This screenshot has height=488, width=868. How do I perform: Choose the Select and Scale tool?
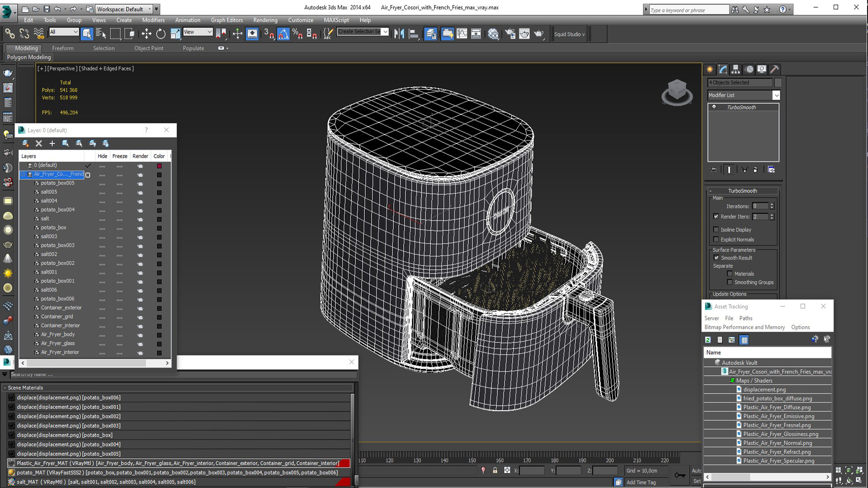tap(175, 33)
